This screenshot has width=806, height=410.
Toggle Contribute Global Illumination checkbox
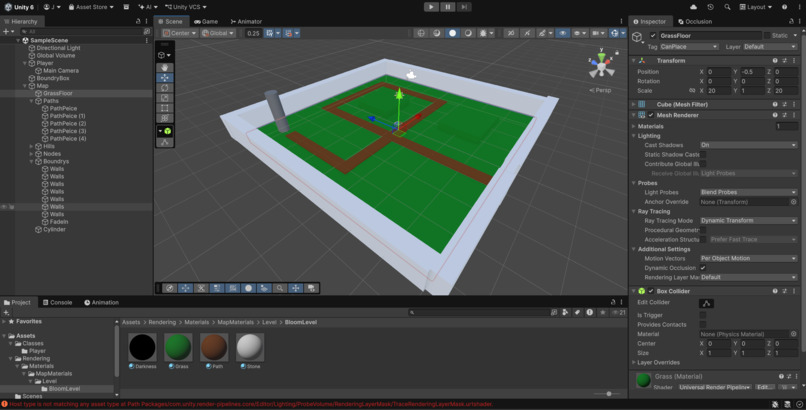(703, 164)
